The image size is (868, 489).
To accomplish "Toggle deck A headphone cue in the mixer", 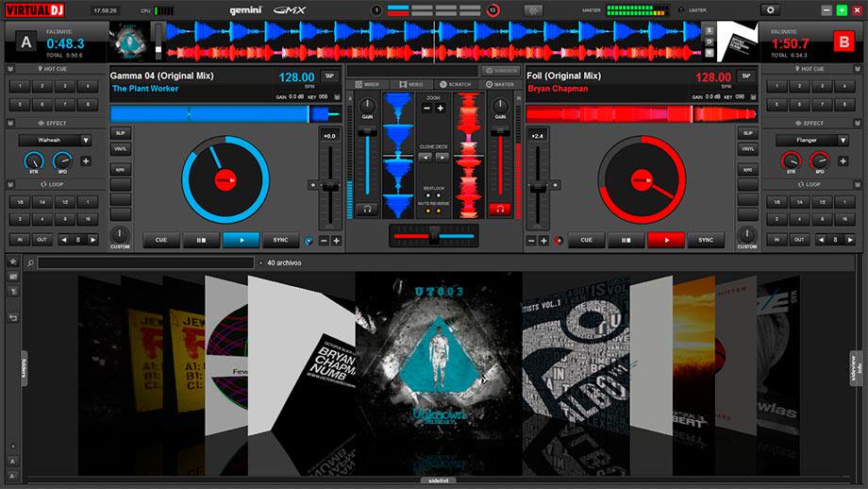I will click(x=367, y=210).
